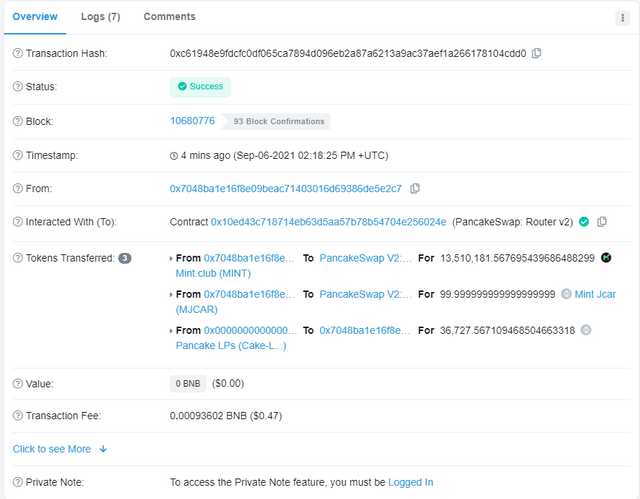
Task: Click the help icon beside Value
Action: [x=18, y=384]
